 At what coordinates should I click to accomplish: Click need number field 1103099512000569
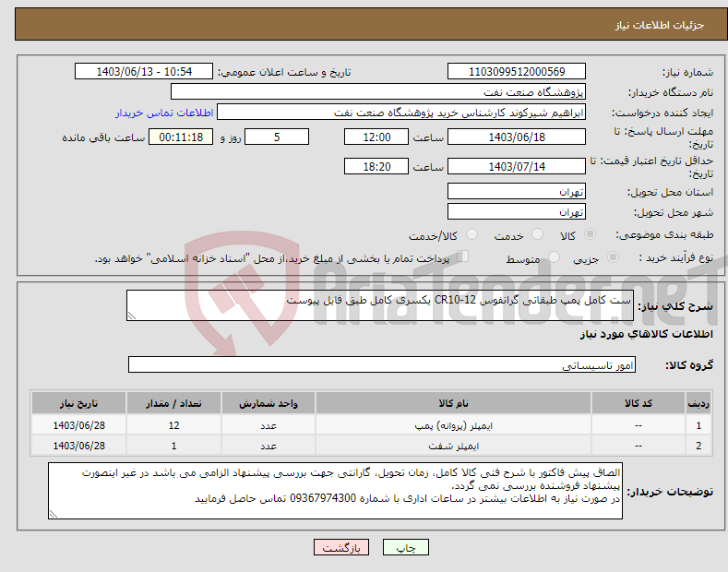517,72
